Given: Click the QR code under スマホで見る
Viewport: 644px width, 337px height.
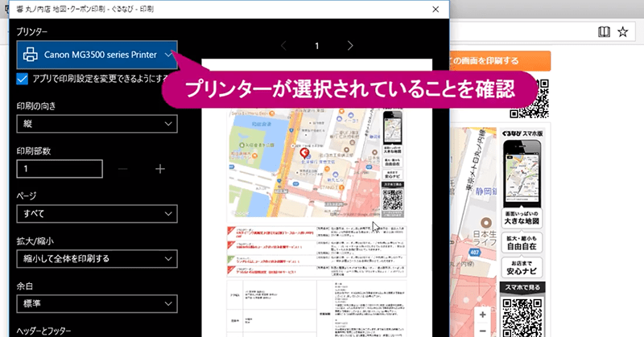Looking at the screenshot, I should point(522,317).
